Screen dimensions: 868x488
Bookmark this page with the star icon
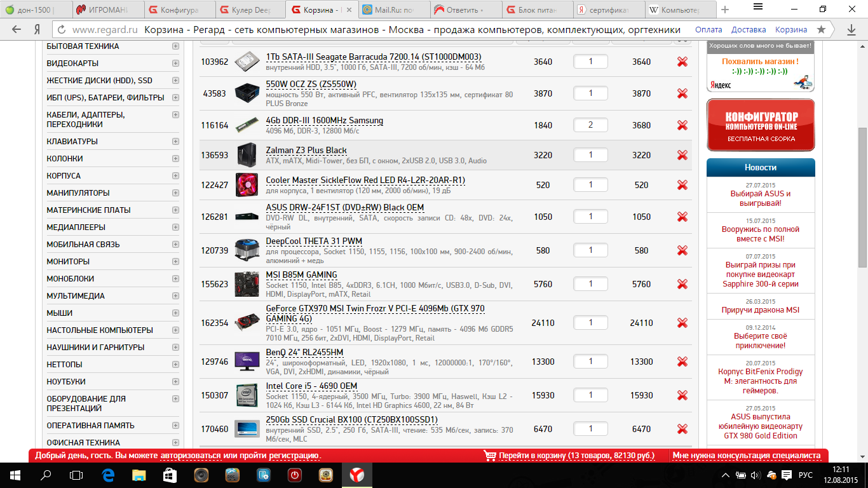pos(821,30)
